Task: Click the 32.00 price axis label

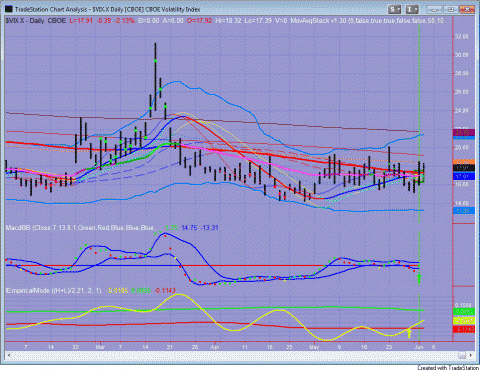Action: 462,36
